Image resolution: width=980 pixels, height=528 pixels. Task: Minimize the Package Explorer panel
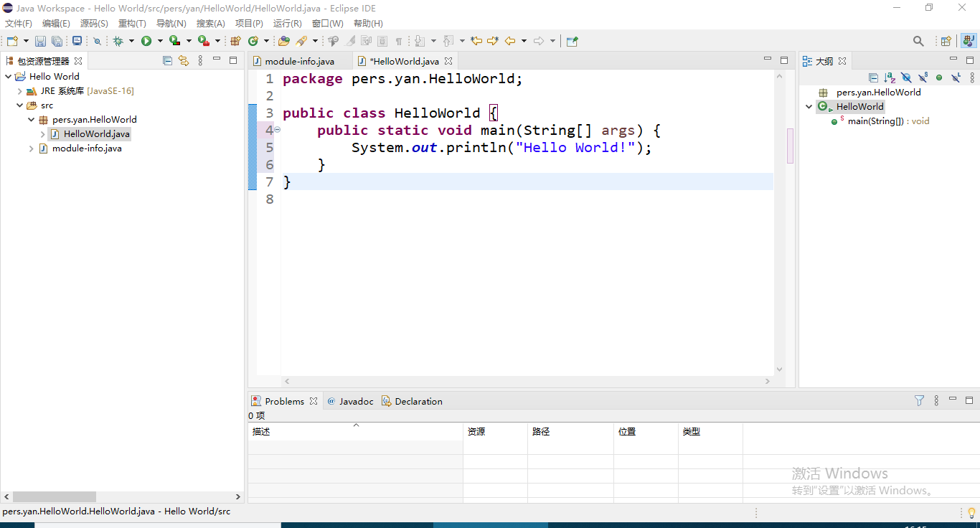point(217,60)
